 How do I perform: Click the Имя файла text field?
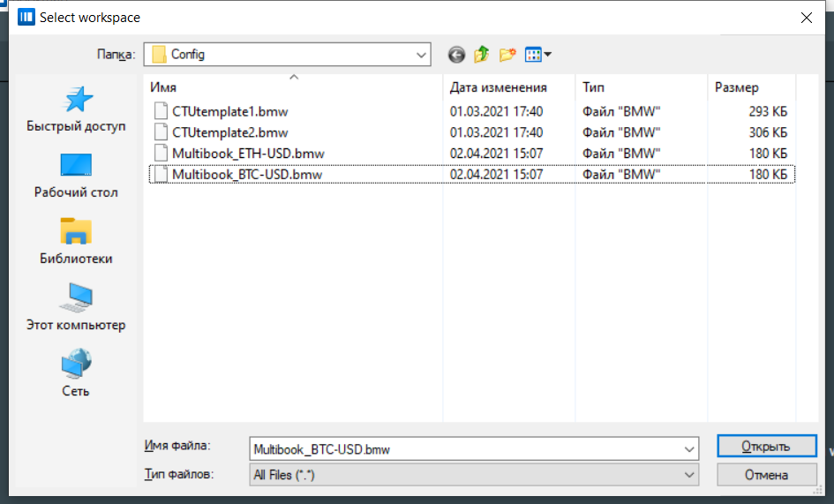click(x=463, y=449)
